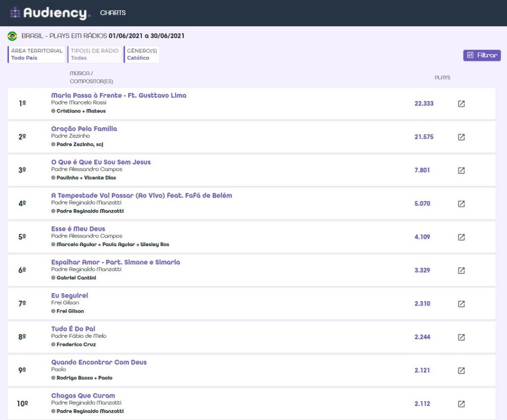
Task: Click the Audiency logo icon
Action: tap(15, 13)
